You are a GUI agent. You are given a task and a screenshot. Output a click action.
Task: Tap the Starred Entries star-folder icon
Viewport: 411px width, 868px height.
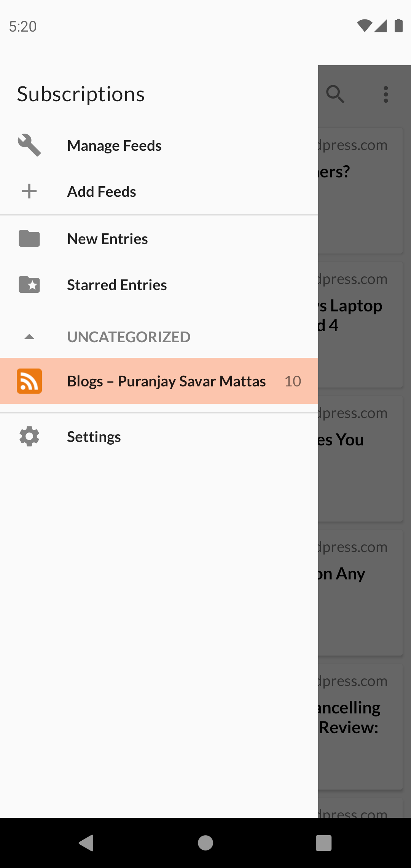[x=29, y=285]
